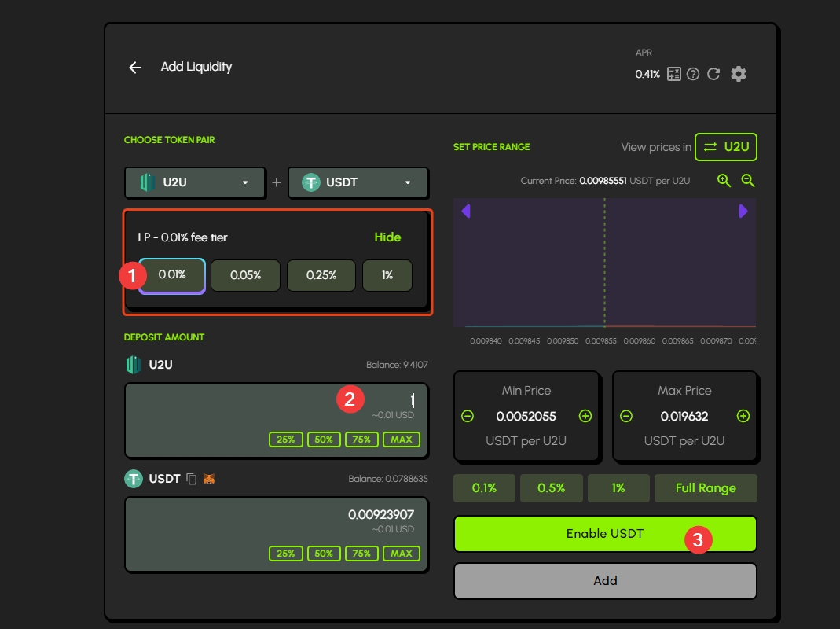Click the back arrow beside Add Liquidity
Image resolution: width=840 pixels, height=629 pixels.
(x=135, y=68)
